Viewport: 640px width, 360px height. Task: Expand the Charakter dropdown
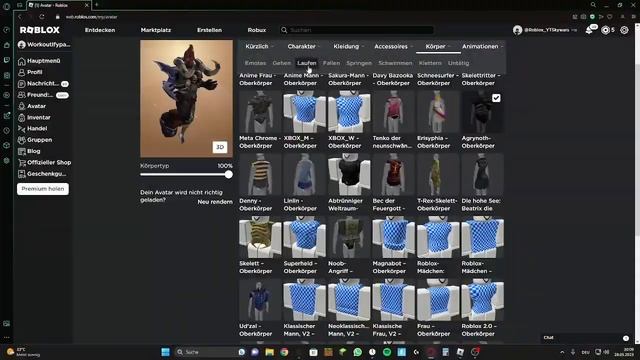pyautogui.click(x=304, y=47)
